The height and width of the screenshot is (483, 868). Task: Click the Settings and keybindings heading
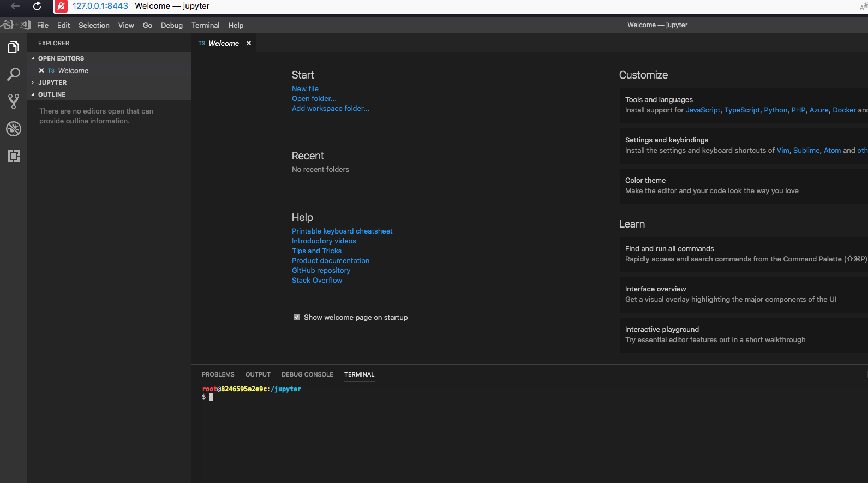[667, 140]
